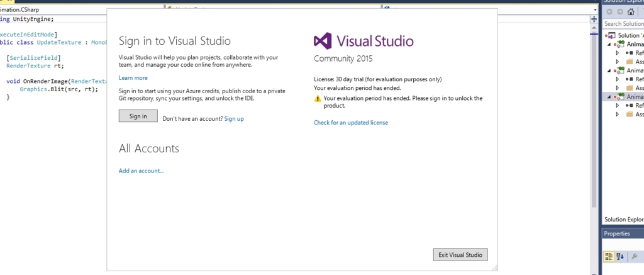644x275 pixels.
Task: Click 'UpdateTexture' class name in the code
Action: click(x=59, y=42)
